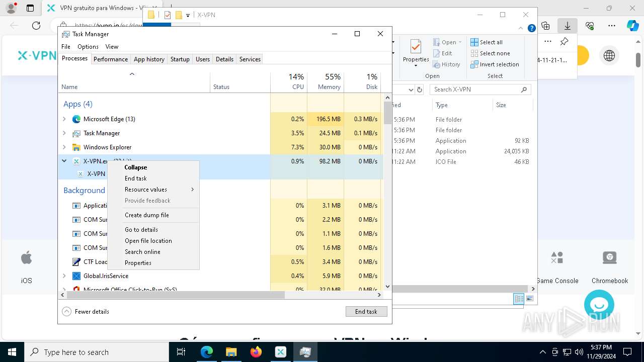The image size is (644, 362).
Task: Click the End task button at the bottom
Action: click(x=366, y=312)
